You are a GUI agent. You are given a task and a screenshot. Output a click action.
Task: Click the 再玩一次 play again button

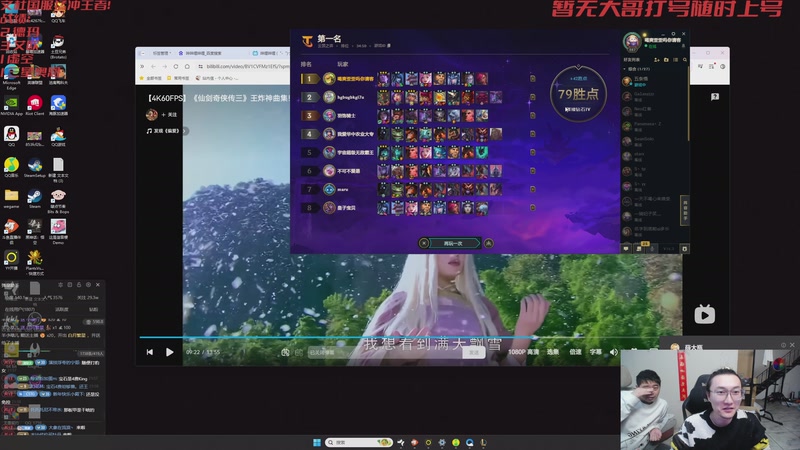pyautogui.click(x=453, y=243)
